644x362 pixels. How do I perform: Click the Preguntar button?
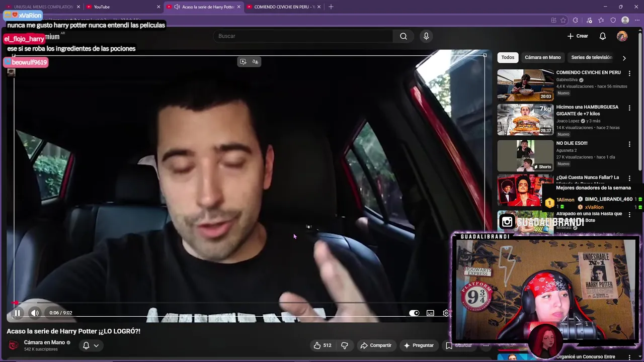(x=419, y=345)
